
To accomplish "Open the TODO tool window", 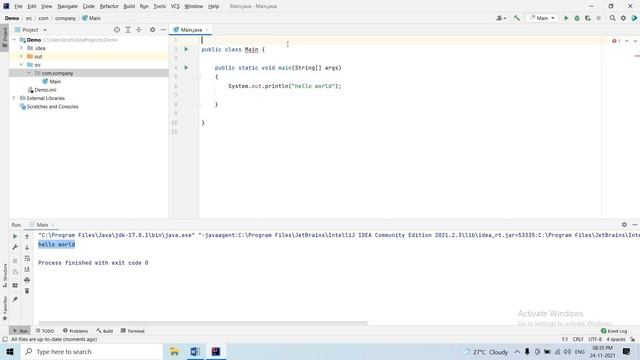I will (45, 331).
